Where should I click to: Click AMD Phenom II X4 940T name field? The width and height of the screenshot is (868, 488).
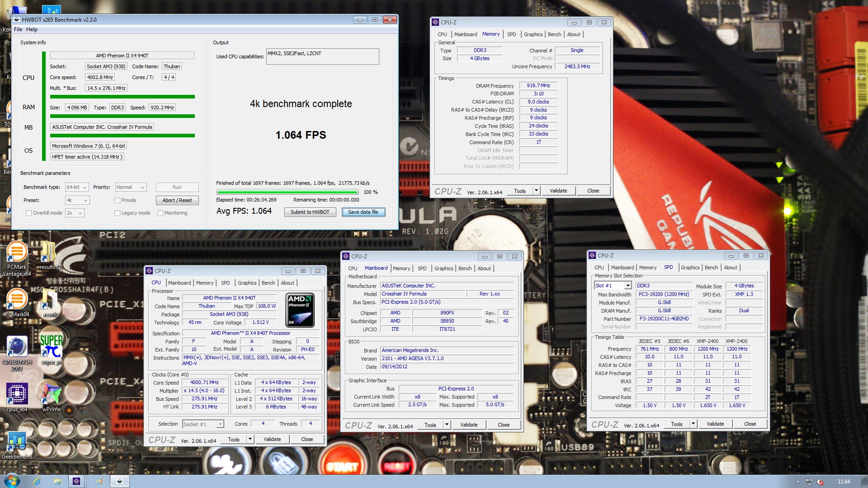pos(122,56)
